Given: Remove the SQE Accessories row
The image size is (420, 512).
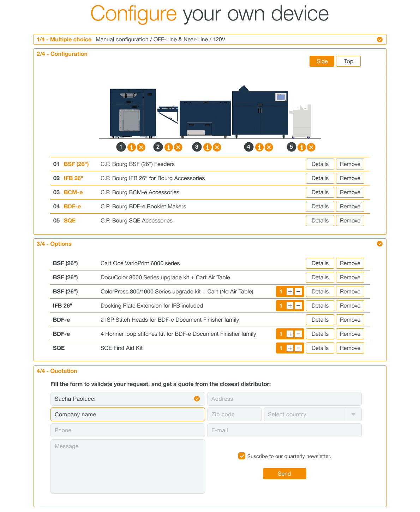Looking at the screenshot, I should click(350, 221).
